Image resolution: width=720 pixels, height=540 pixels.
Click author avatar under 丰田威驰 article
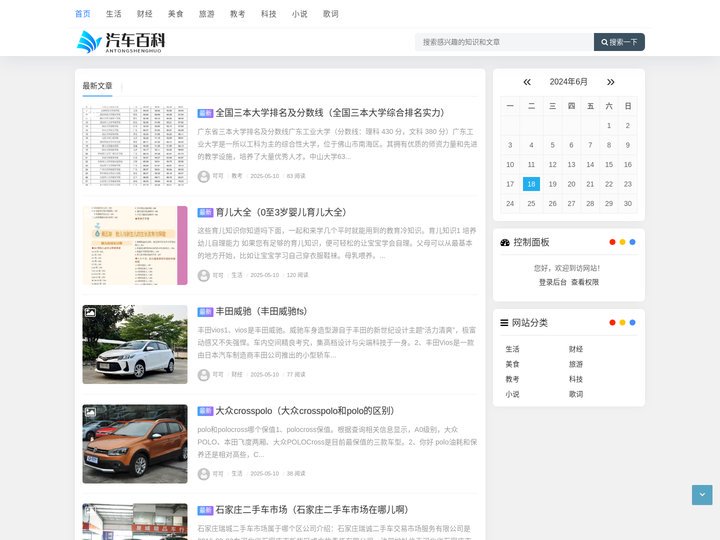tap(203, 375)
